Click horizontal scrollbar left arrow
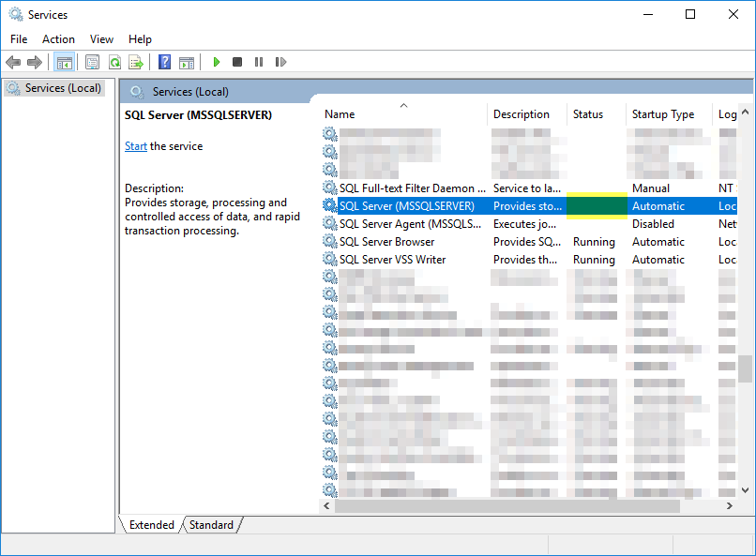This screenshot has height=556, width=756. [x=326, y=505]
